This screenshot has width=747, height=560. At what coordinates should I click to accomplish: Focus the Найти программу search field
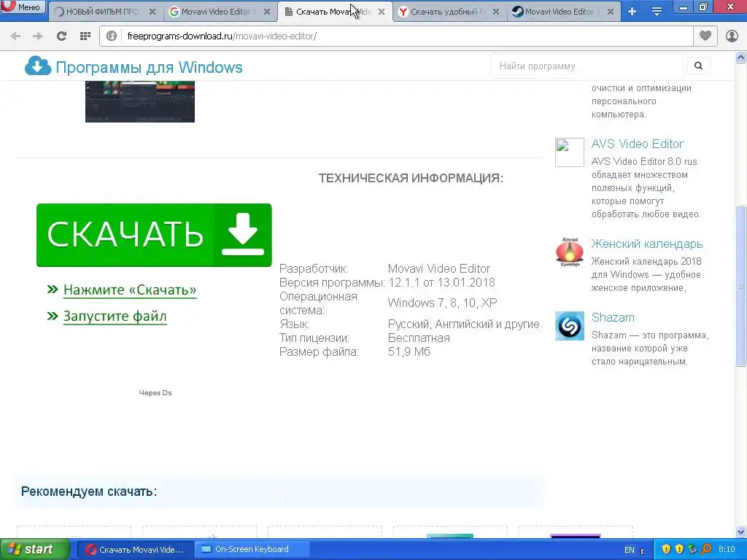click(x=587, y=66)
